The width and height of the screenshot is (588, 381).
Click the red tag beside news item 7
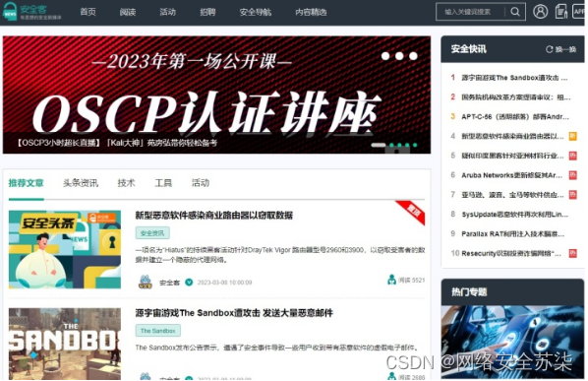[x=572, y=195]
